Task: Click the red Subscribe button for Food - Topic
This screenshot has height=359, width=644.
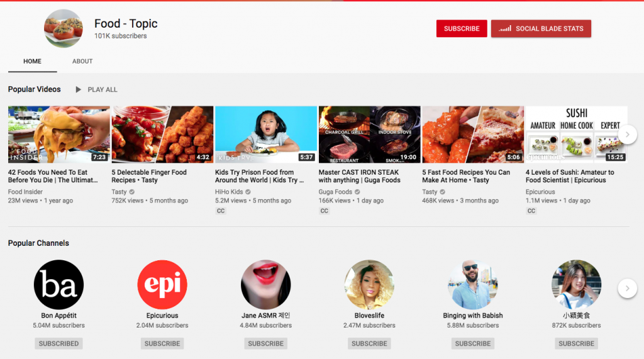Action: [x=462, y=28]
